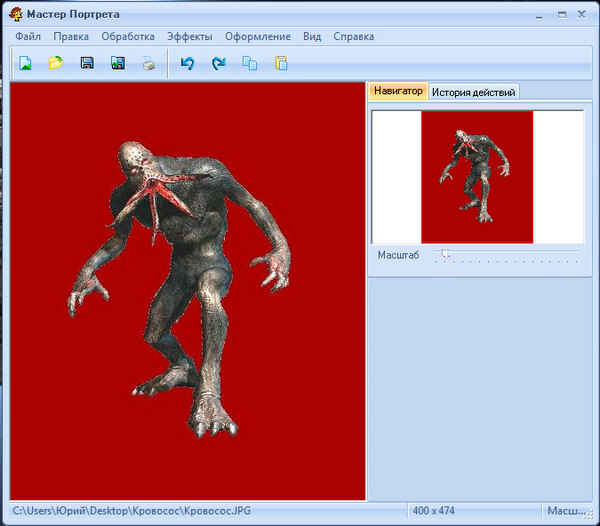Open a file with the folder icon

pos(56,63)
